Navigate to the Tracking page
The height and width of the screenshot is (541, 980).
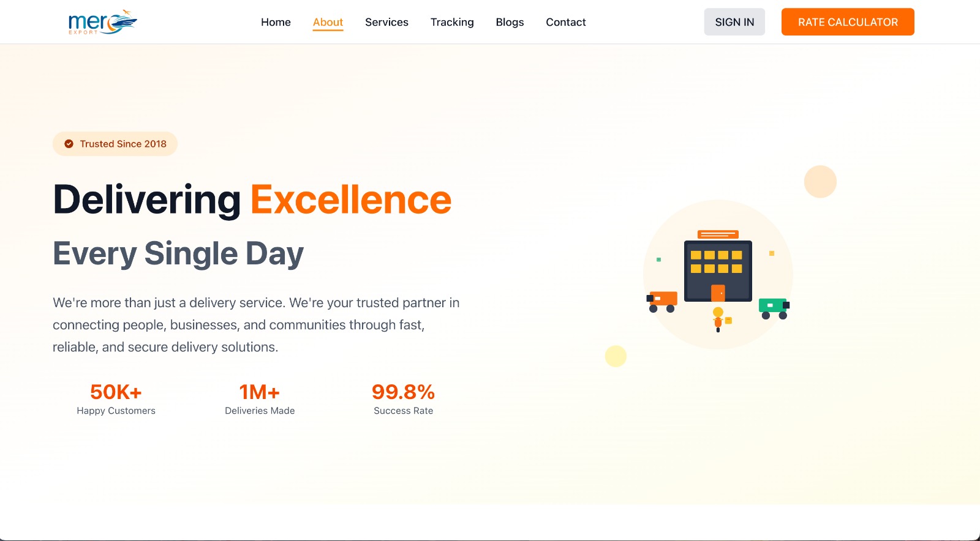(x=452, y=22)
